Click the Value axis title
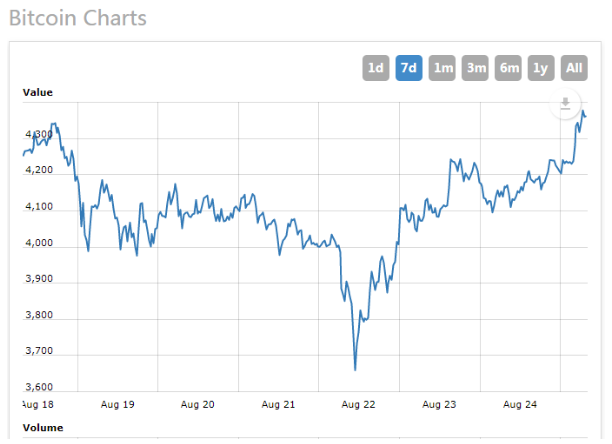Screen dimensions: 612x444 pyautogui.click(x=38, y=93)
